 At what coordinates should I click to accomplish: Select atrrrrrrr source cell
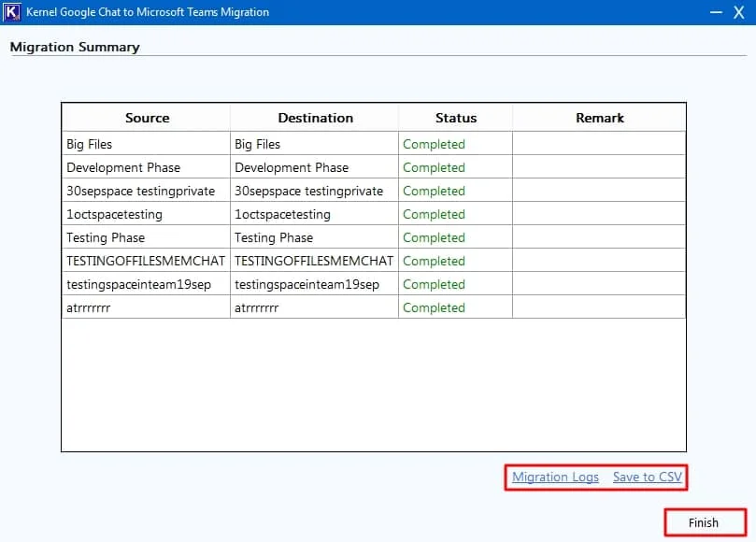[147, 307]
